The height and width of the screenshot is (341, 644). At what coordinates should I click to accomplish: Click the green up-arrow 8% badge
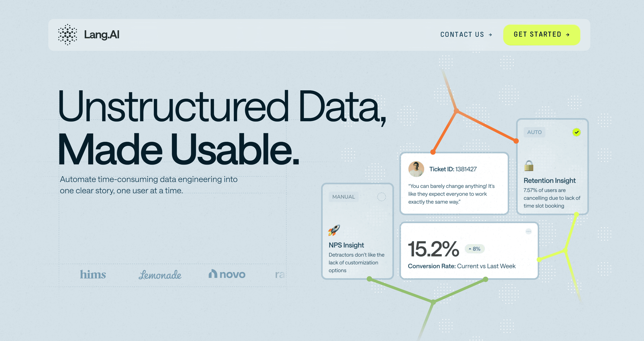[475, 249]
